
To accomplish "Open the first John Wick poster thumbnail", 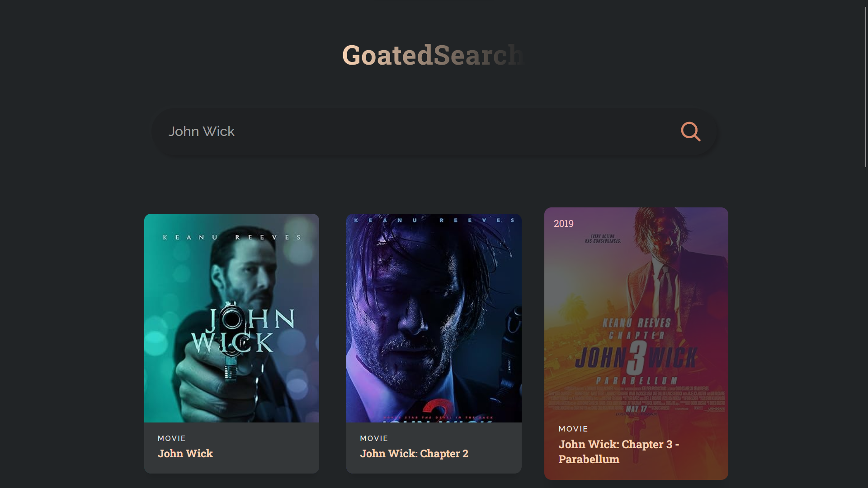I will click(231, 318).
